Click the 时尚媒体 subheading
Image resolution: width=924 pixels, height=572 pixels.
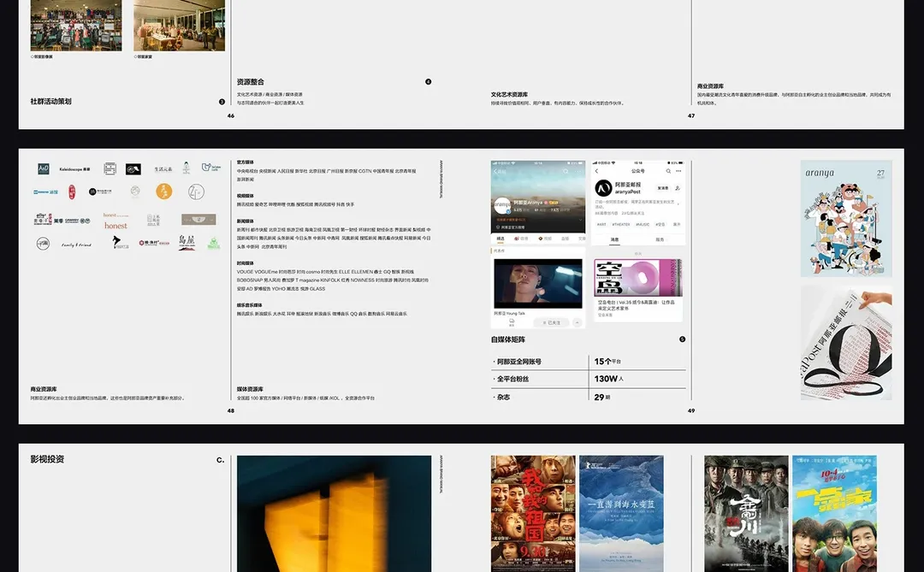[x=246, y=263]
